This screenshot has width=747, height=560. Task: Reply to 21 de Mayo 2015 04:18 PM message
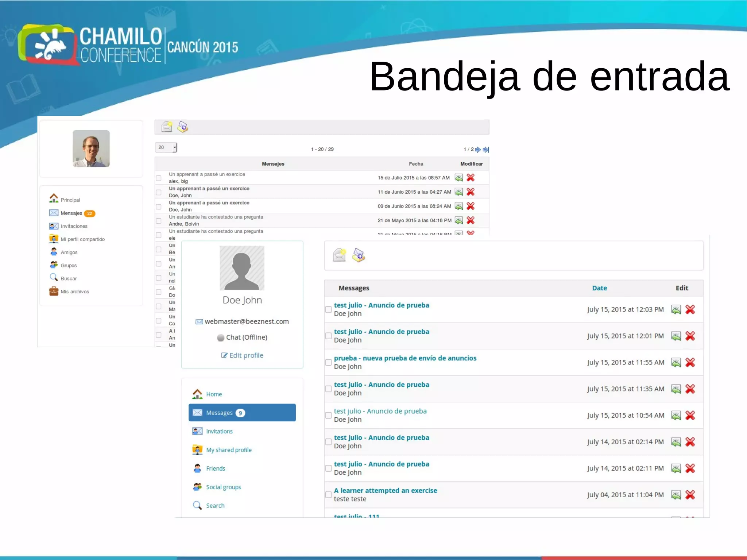[459, 220]
